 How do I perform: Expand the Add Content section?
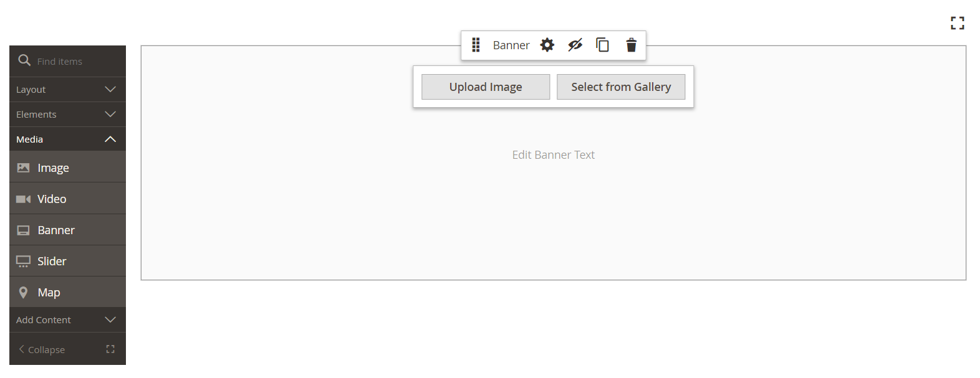point(67,319)
